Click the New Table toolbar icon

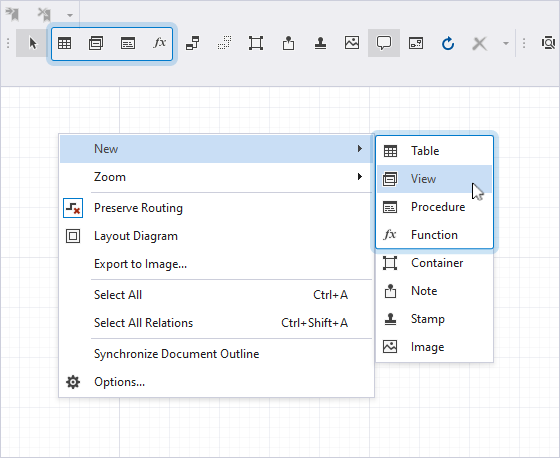tap(64, 43)
